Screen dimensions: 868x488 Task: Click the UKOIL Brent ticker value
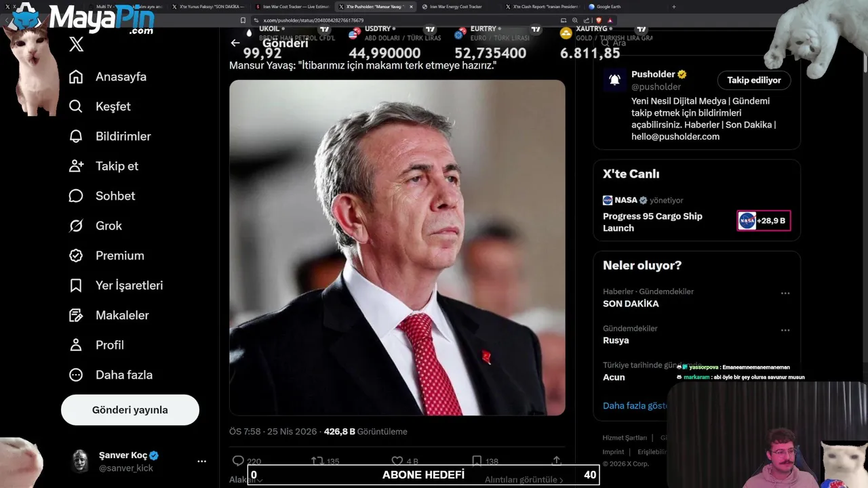[x=262, y=53]
